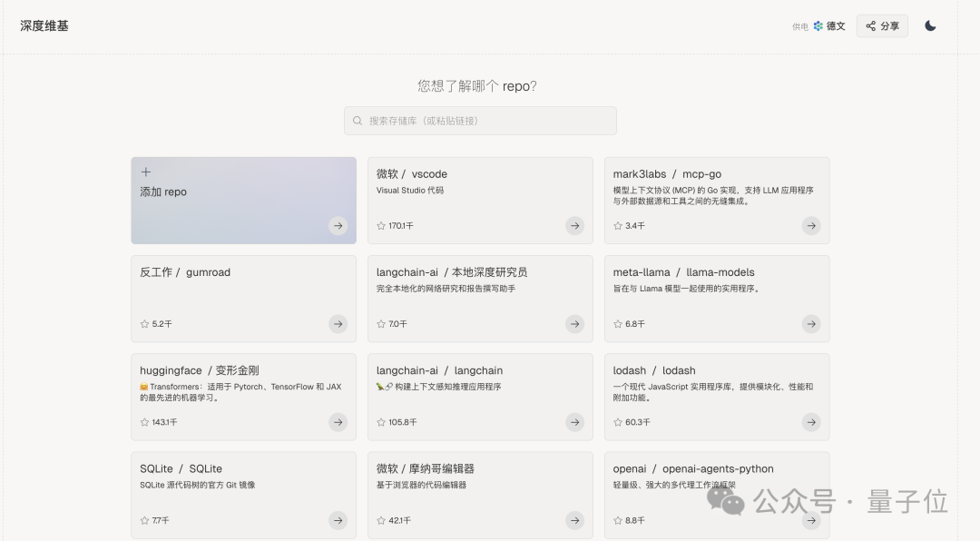Open the openai / openai-agents-python repo card

[x=716, y=490]
